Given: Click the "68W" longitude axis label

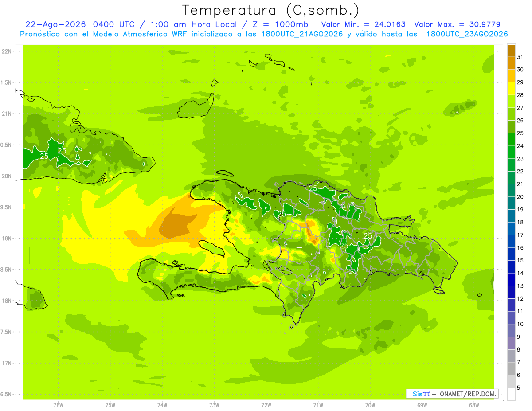Looking at the screenshot, I should pos(474,405).
